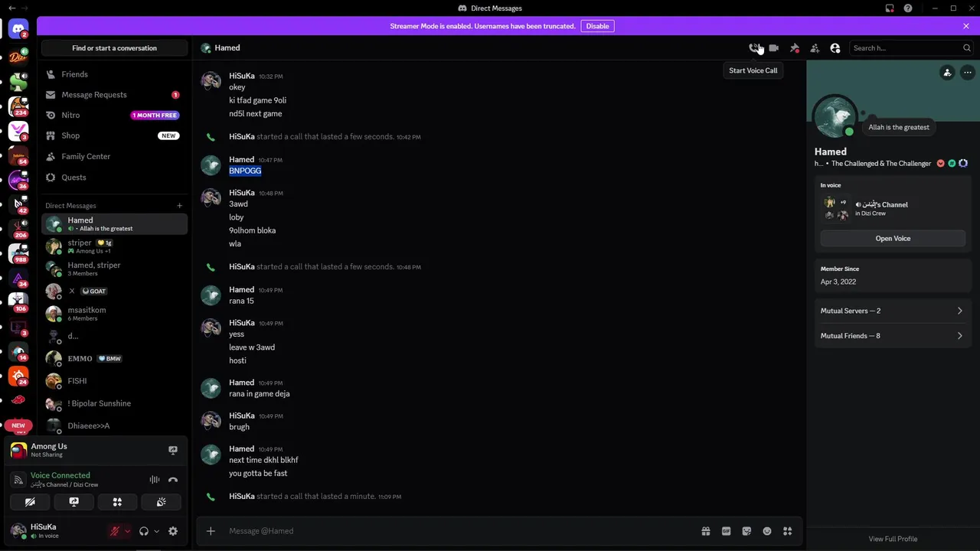Open Voice channel from the profile panel
Screen dimensions: 980x551
pos(893,239)
